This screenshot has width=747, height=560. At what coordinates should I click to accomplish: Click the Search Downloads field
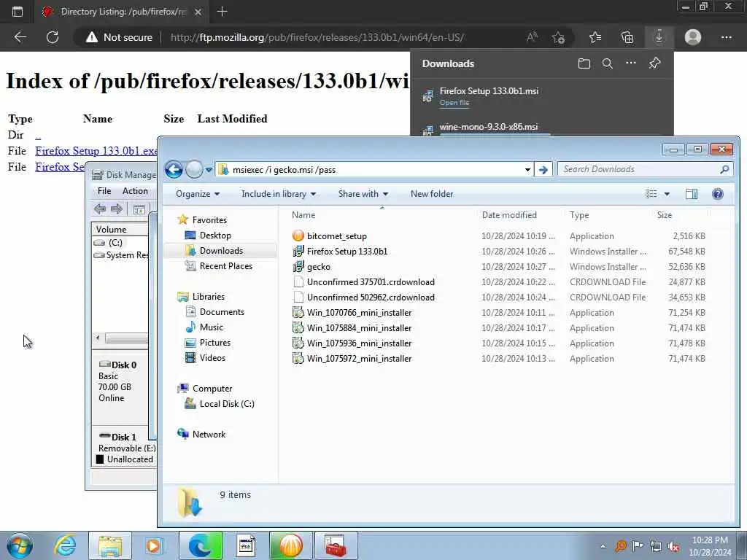[x=645, y=169]
